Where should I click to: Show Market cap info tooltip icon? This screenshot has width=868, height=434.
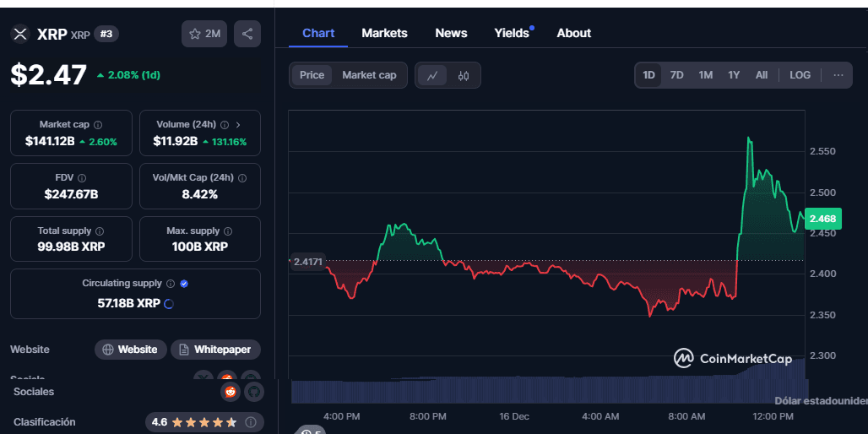98,125
